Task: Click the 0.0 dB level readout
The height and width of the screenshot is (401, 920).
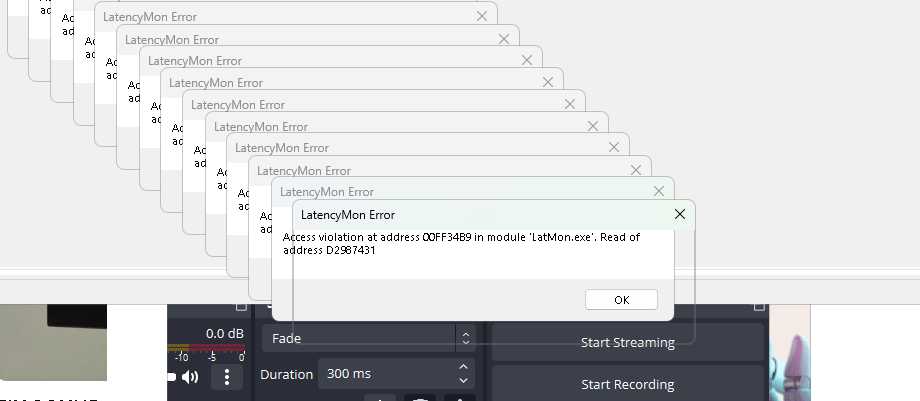Action: [225, 333]
